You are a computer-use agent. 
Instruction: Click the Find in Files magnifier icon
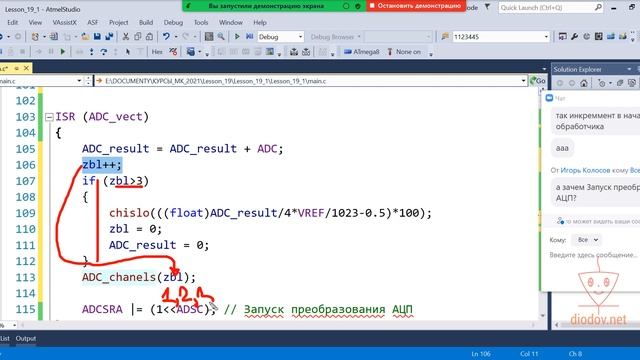point(221,37)
